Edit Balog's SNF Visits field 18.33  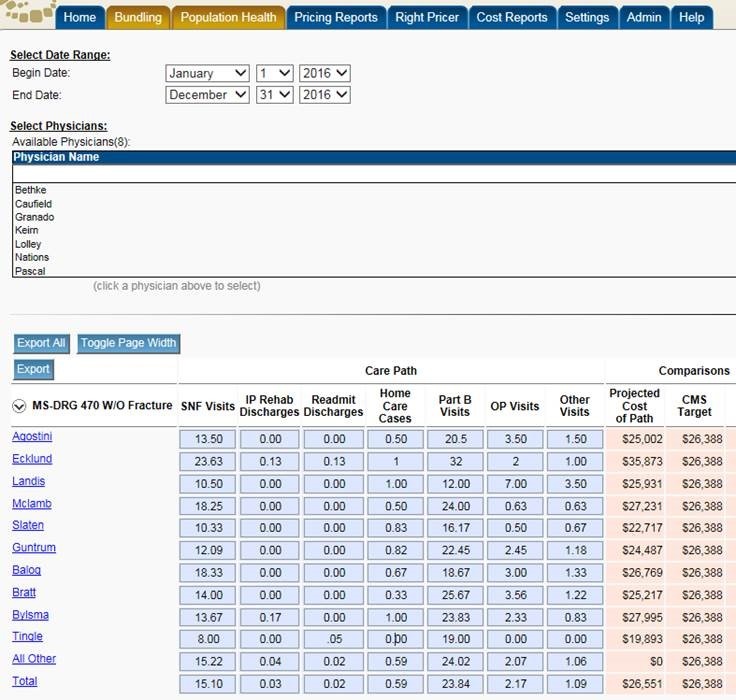(x=207, y=573)
